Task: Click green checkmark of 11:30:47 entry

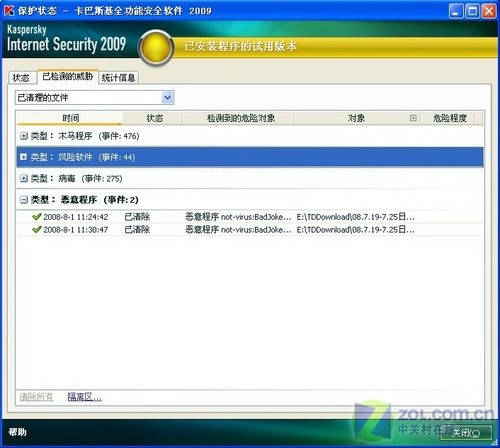Action: click(37, 230)
